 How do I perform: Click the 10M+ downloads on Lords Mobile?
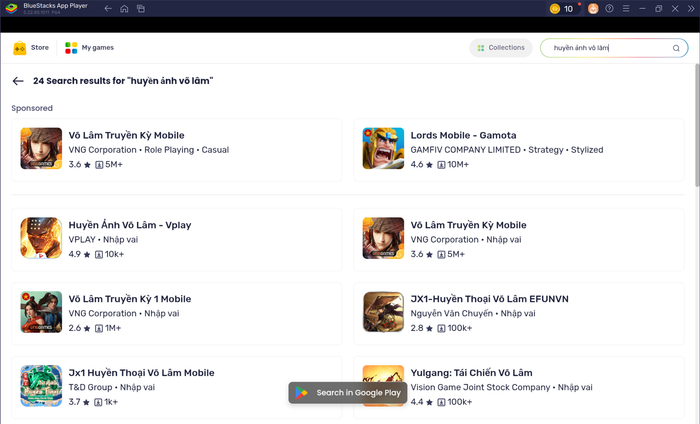pos(458,165)
